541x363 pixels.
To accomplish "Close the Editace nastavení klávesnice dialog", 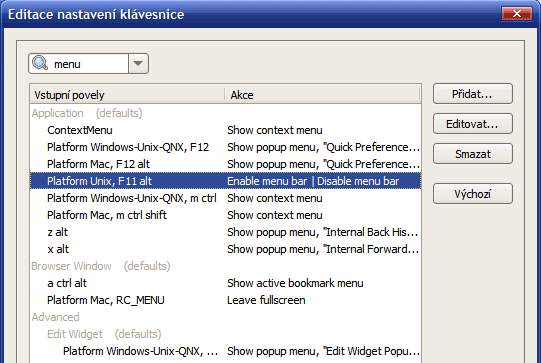I will coord(517,14).
